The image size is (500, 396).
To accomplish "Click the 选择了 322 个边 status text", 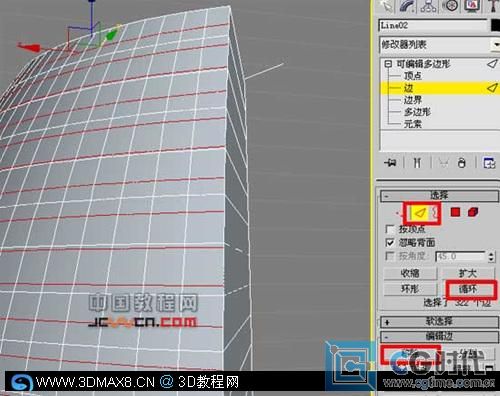I will coord(457,303).
